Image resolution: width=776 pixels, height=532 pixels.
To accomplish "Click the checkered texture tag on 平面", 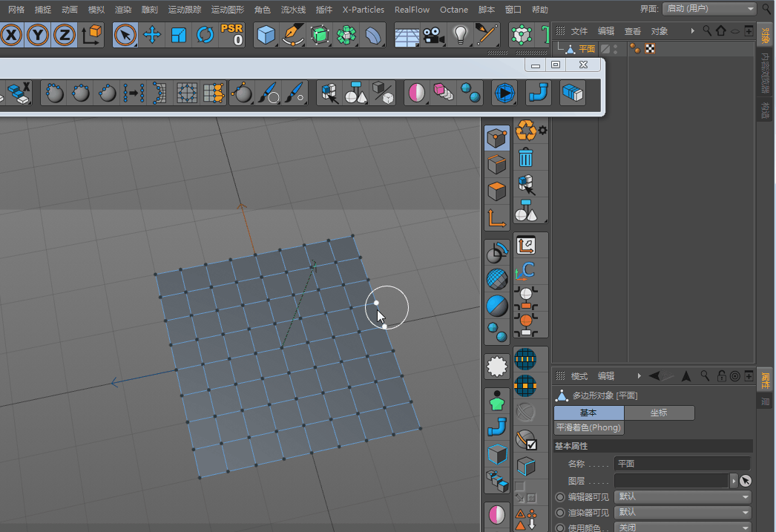I will pyautogui.click(x=650, y=48).
